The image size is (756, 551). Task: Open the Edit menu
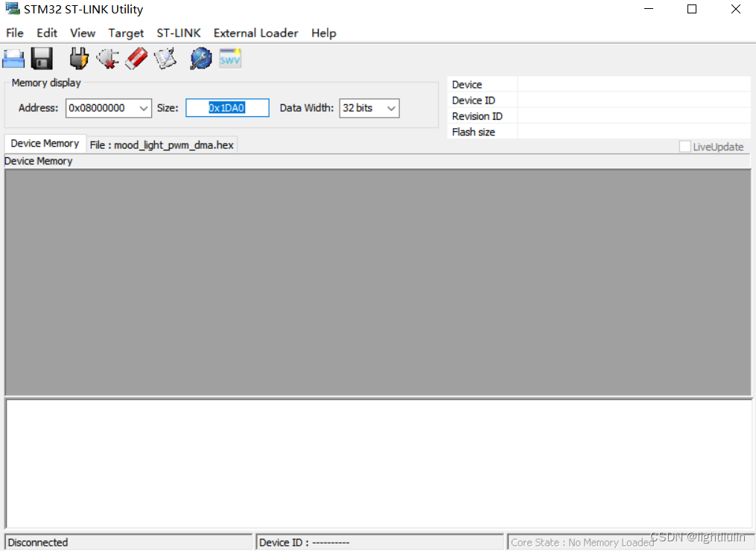(x=47, y=33)
